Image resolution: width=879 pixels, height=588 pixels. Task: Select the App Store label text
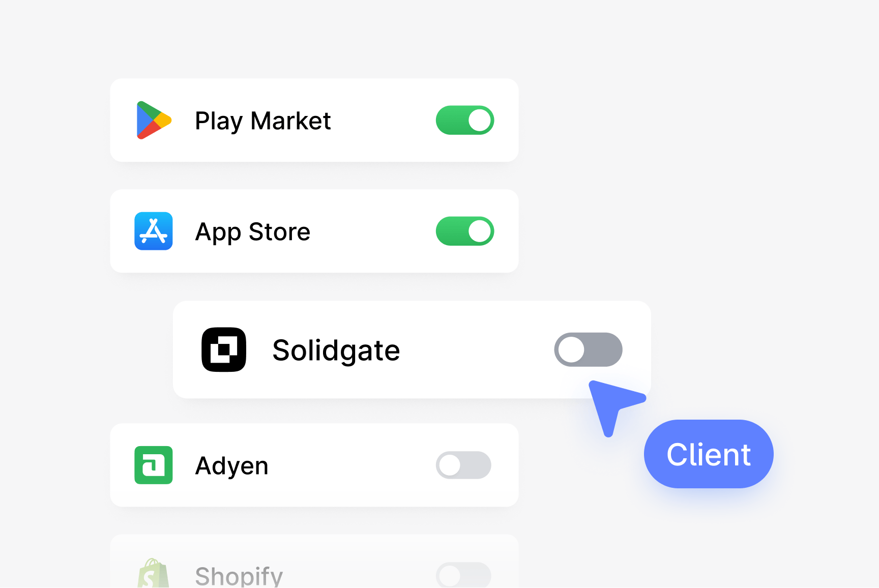coord(253,232)
